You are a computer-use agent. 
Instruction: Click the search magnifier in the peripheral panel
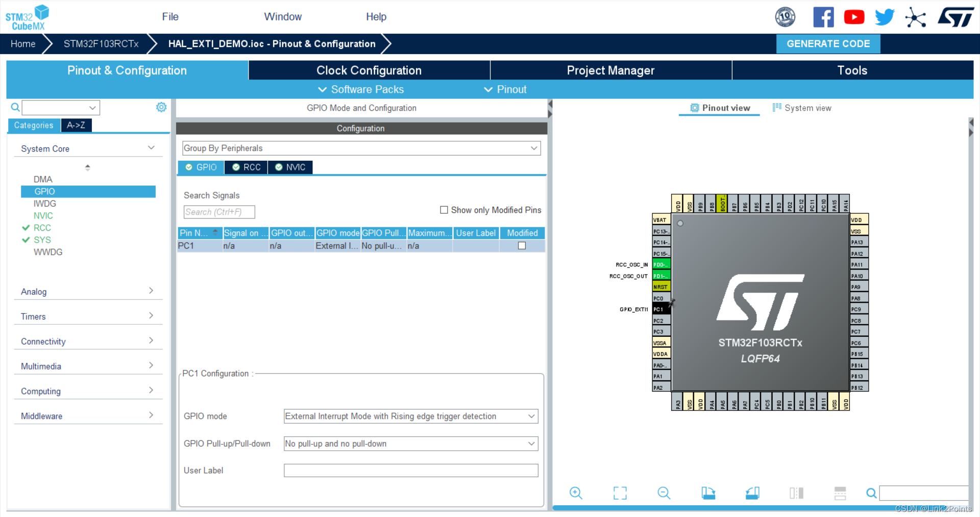(x=15, y=107)
